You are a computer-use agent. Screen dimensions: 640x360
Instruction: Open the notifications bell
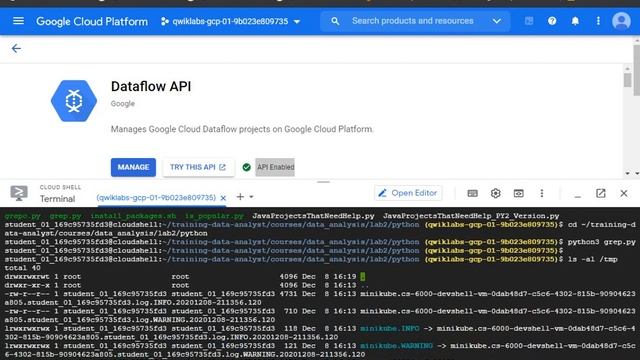coord(575,21)
